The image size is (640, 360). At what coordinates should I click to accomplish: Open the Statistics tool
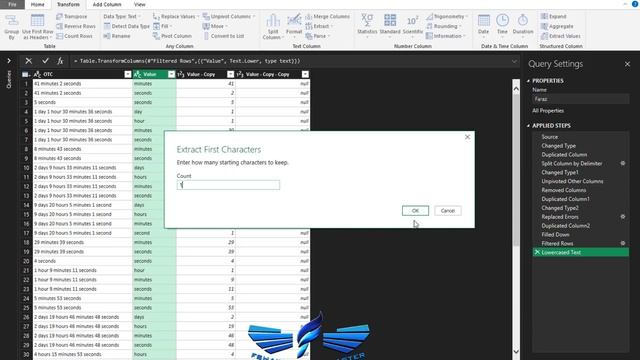click(x=367, y=24)
